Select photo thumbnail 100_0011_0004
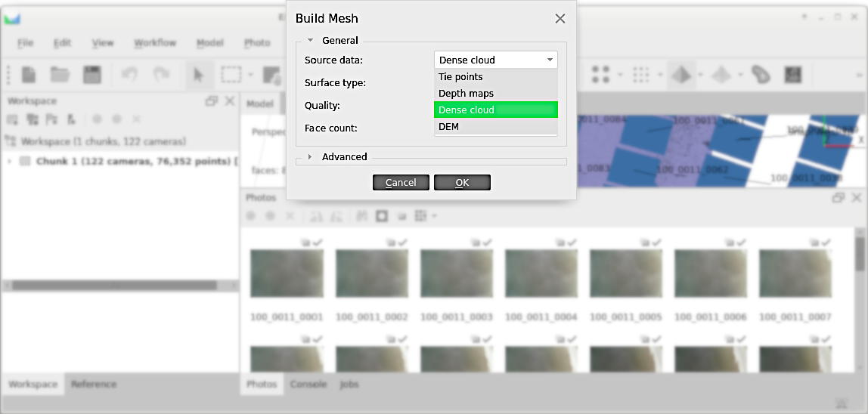The height and width of the screenshot is (414, 868). click(x=541, y=273)
